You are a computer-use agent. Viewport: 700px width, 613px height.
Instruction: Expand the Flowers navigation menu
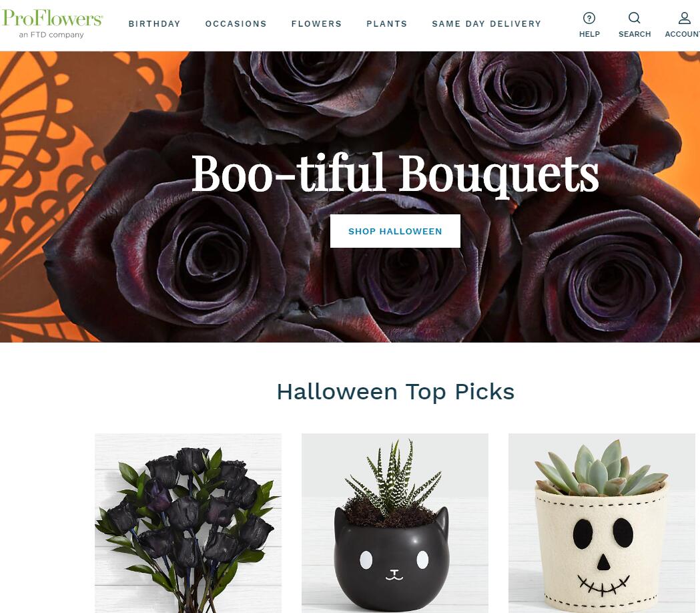316,23
